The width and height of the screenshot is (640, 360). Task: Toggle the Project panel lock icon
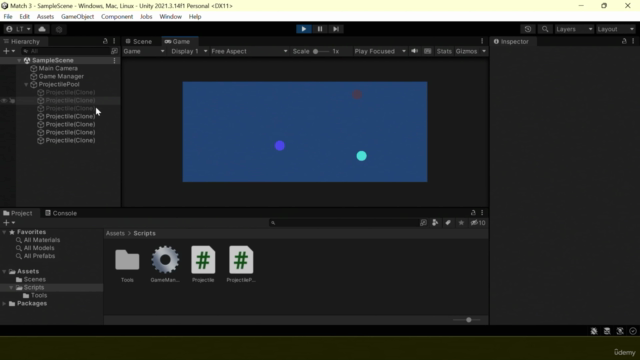473,213
